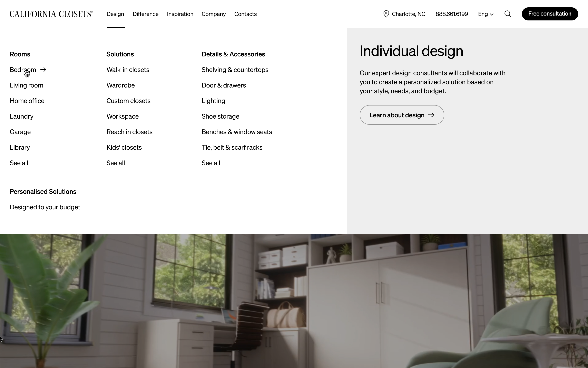Open Kids' closets link

124,147
